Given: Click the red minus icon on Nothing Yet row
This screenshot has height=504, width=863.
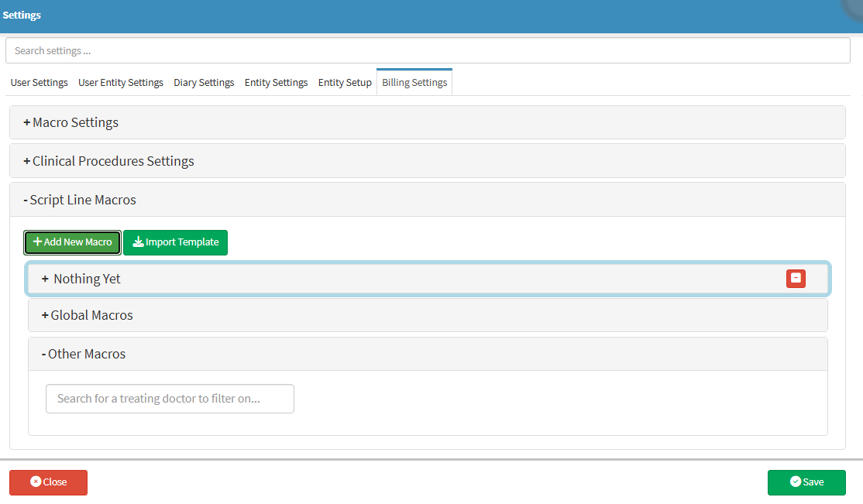Looking at the screenshot, I should coord(796,279).
